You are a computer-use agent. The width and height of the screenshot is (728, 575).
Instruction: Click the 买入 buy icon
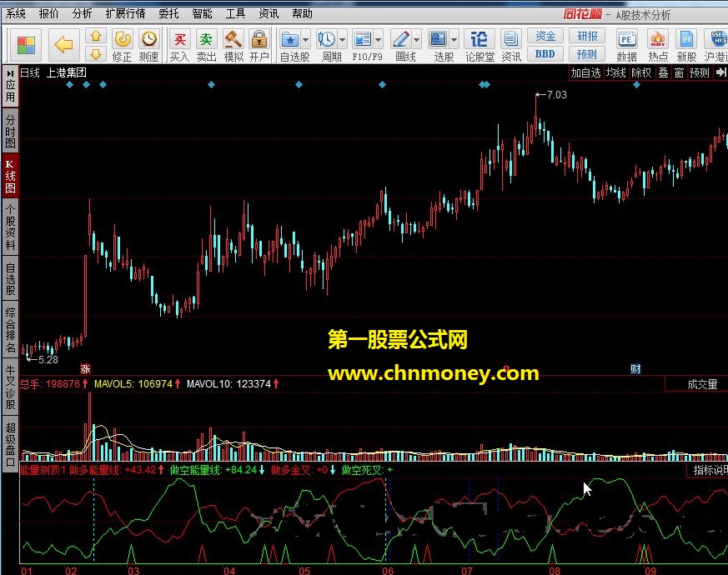179,45
